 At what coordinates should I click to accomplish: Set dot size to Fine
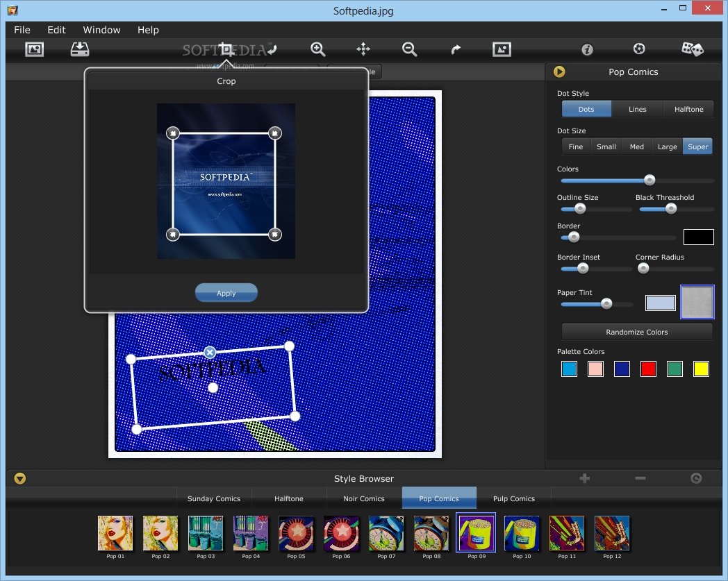(x=576, y=146)
